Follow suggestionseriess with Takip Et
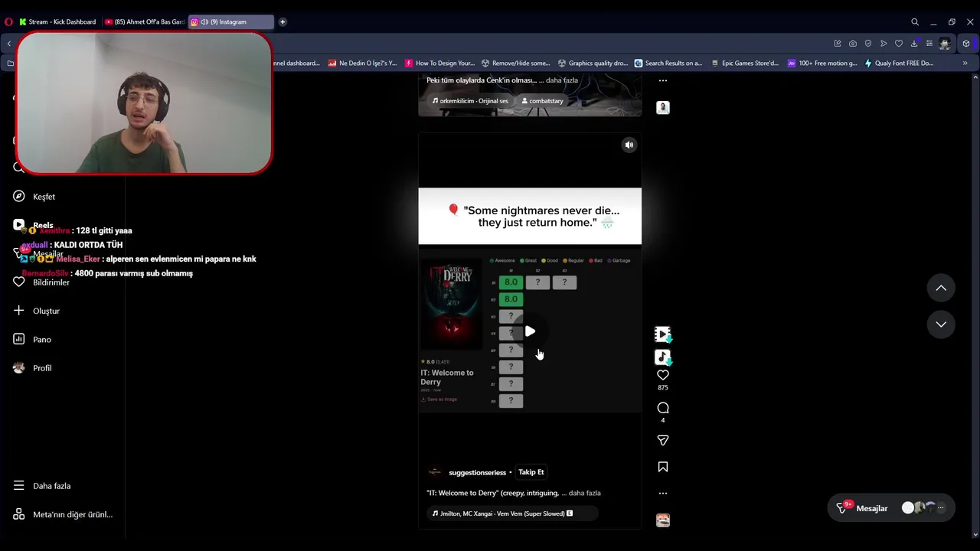Screen dimensions: 980x551 click(531, 472)
